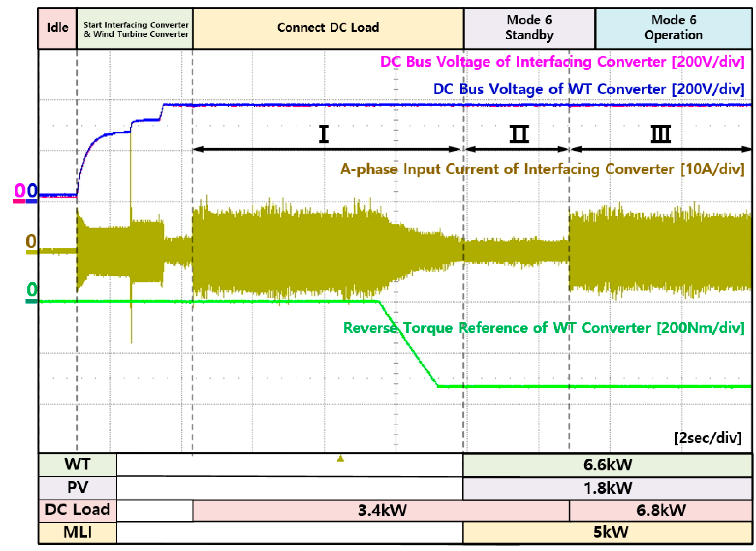
Task: Click the yellow trigger marker triangle
Action: [x=340, y=459]
